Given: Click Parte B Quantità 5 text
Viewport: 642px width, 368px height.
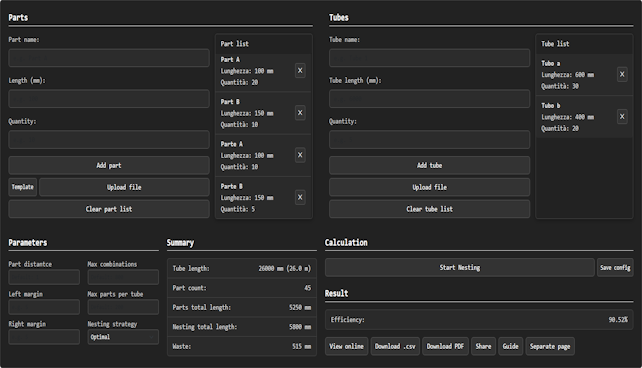Looking at the screenshot, I should point(238,209).
